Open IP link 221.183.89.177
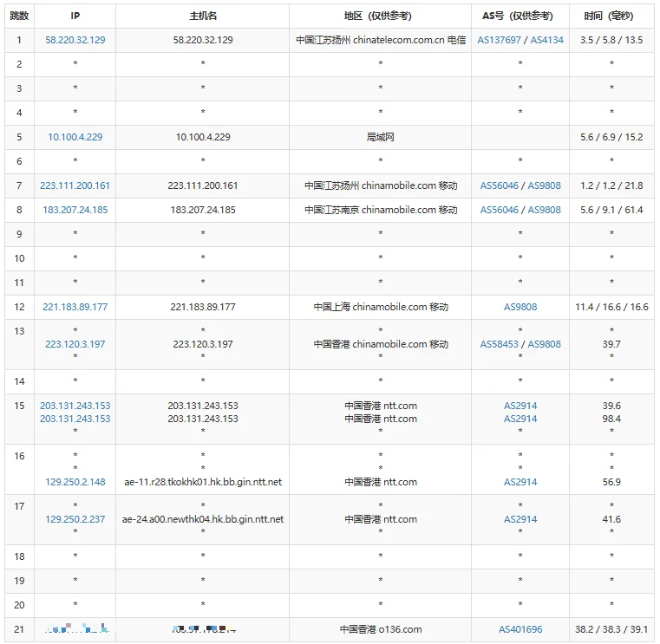 tap(75, 307)
